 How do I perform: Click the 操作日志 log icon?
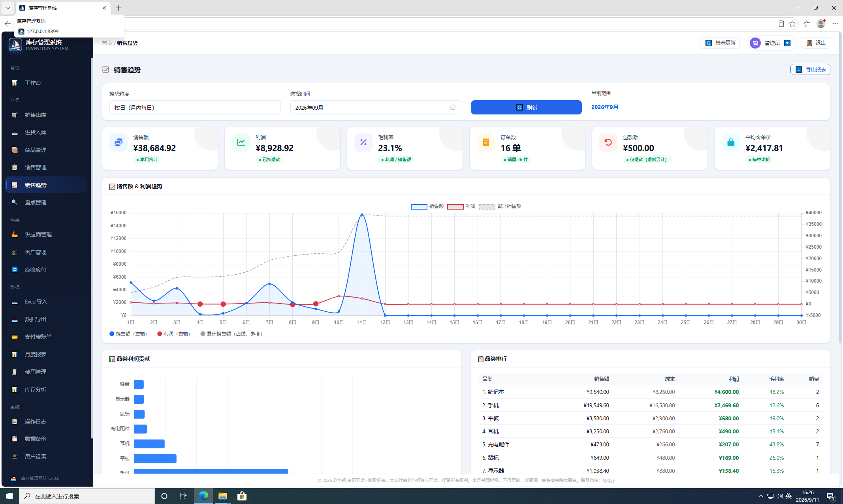pos(15,422)
